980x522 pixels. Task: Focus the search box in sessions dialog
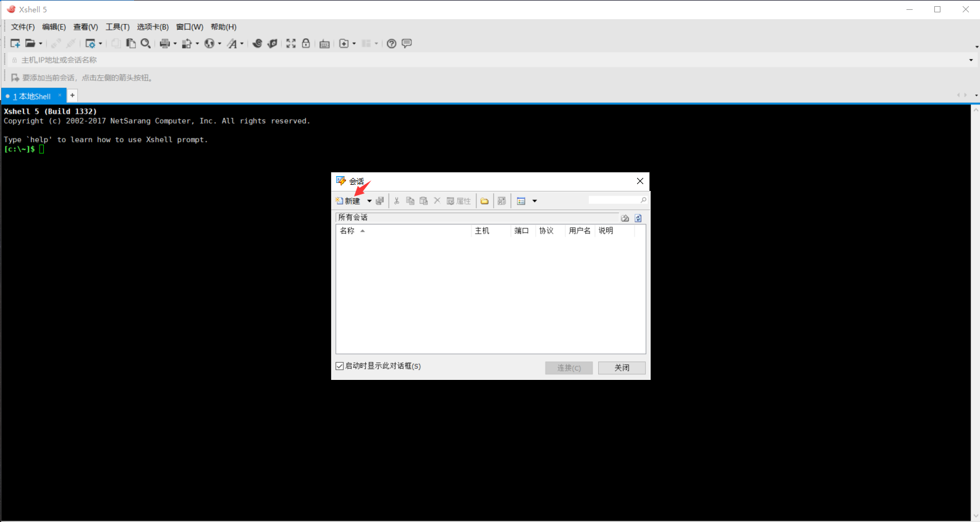click(614, 200)
